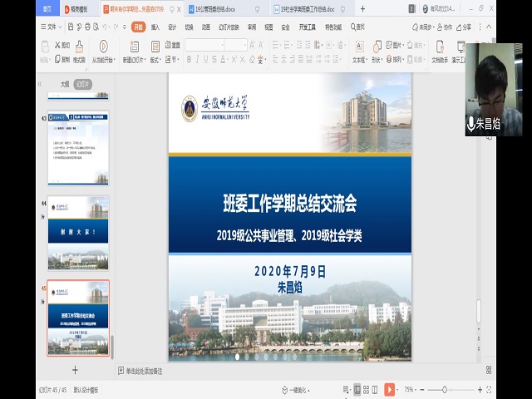Image resolution: width=532 pixels, height=399 pixels.
Task: Click the Cut (剪切) scissors icon
Action: [57, 45]
